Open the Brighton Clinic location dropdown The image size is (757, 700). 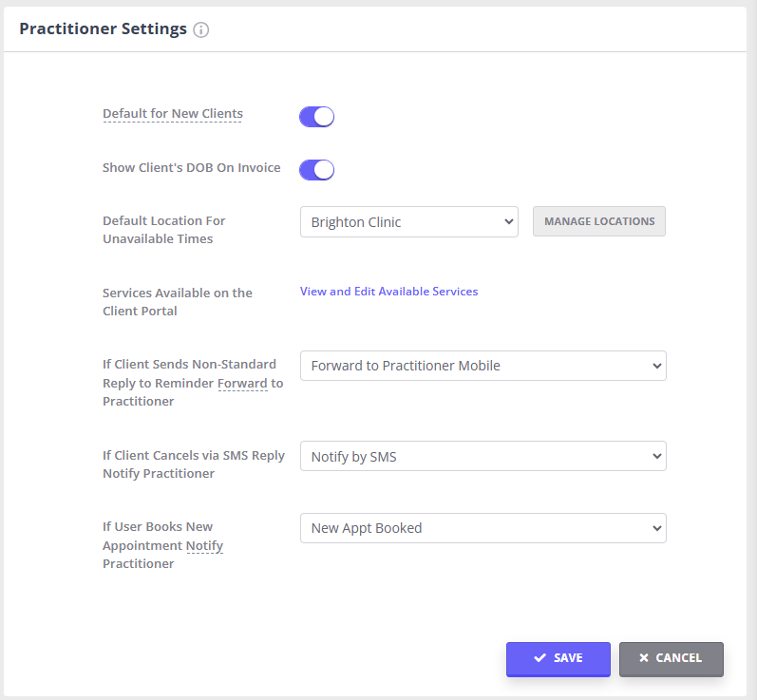pos(408,222)
